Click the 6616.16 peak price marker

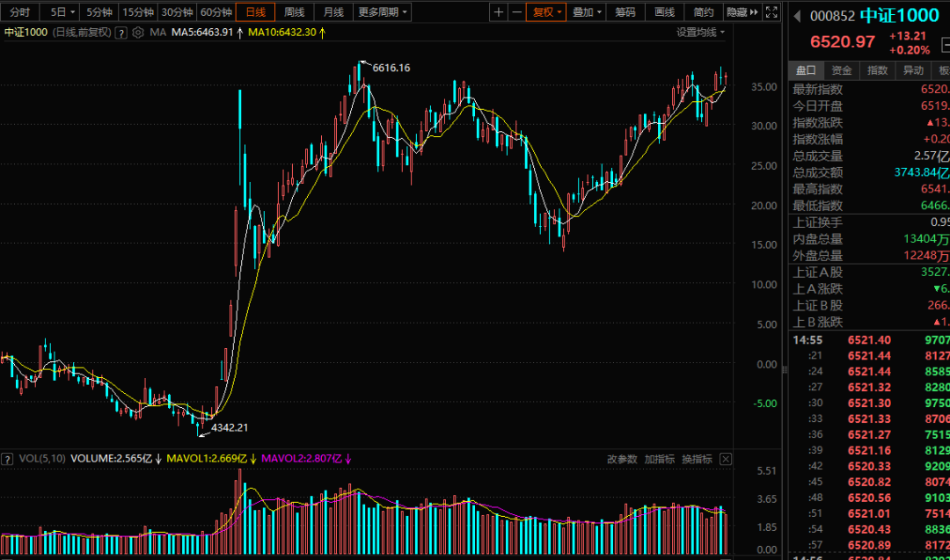[x=391, y=68]
